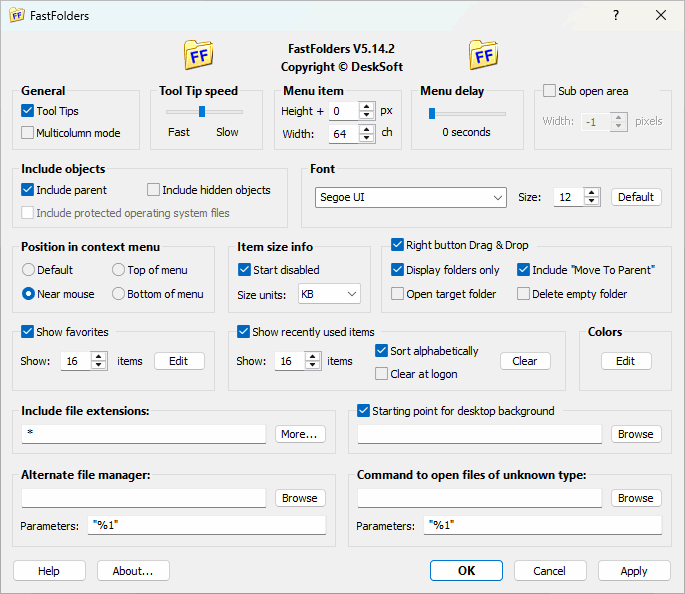Browse for unknown type open command

pyautogui.click(x=636, y=498)
